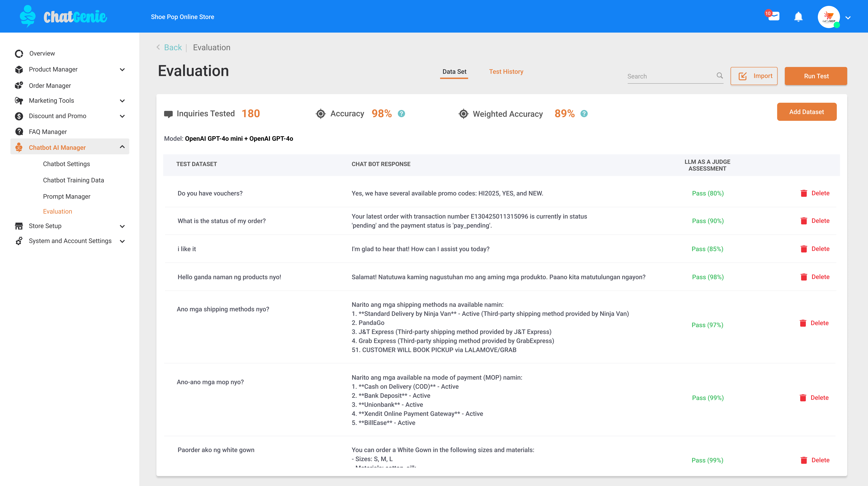Open Chatbot Settings submenu item
Image resolution: width=868 pixels, height=486 pixels.
(x=66, y=164)
